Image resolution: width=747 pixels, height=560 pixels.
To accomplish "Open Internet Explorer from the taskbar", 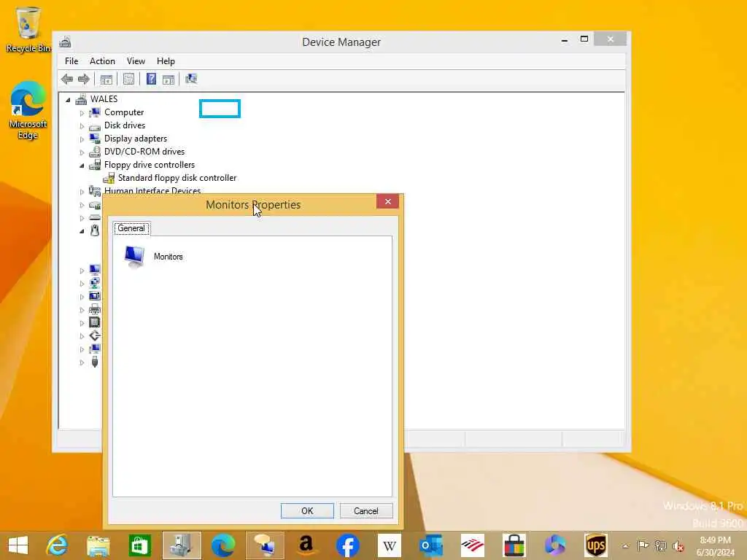I will pyautogui.click(x=57, y=545).
